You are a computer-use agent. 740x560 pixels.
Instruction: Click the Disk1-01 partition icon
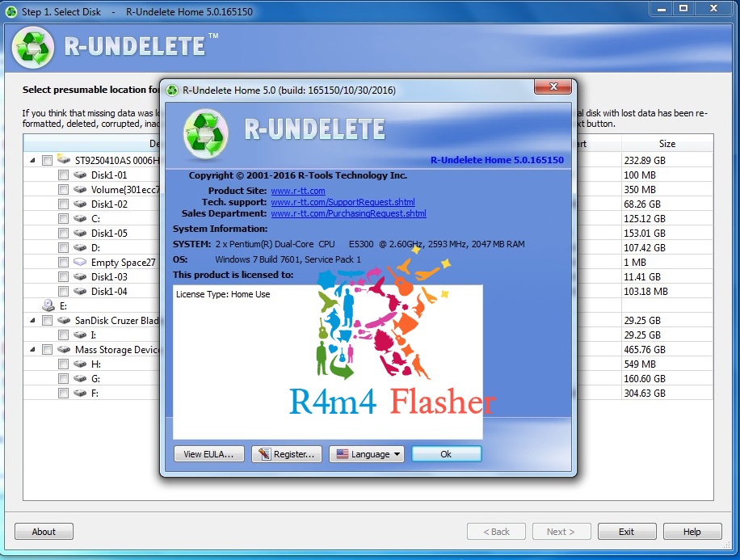pyautogui.click(x=80, y=175)
